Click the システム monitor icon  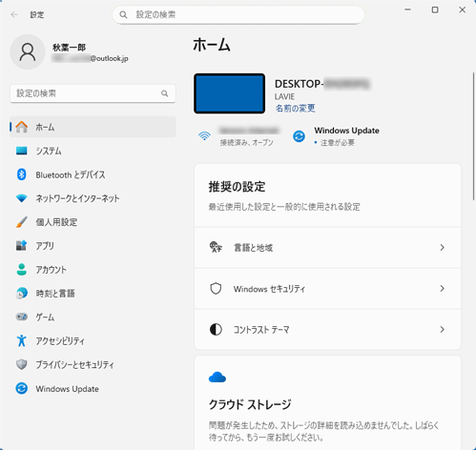coord(22,151)
